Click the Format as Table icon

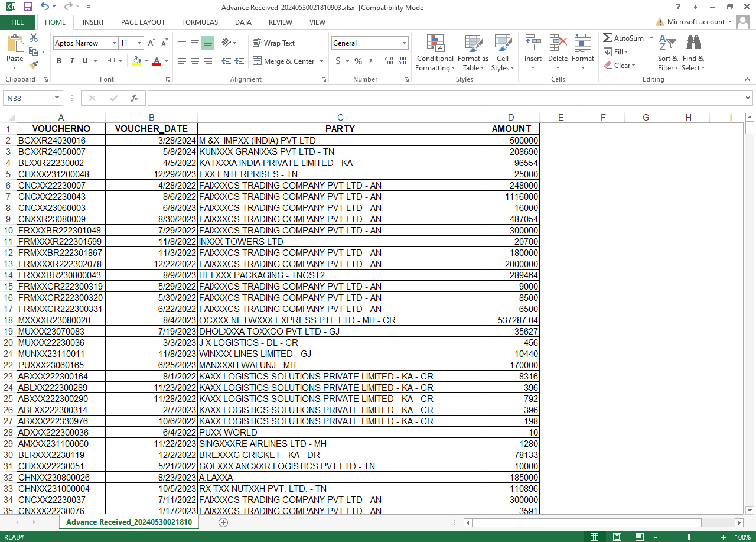pos(473,53)
